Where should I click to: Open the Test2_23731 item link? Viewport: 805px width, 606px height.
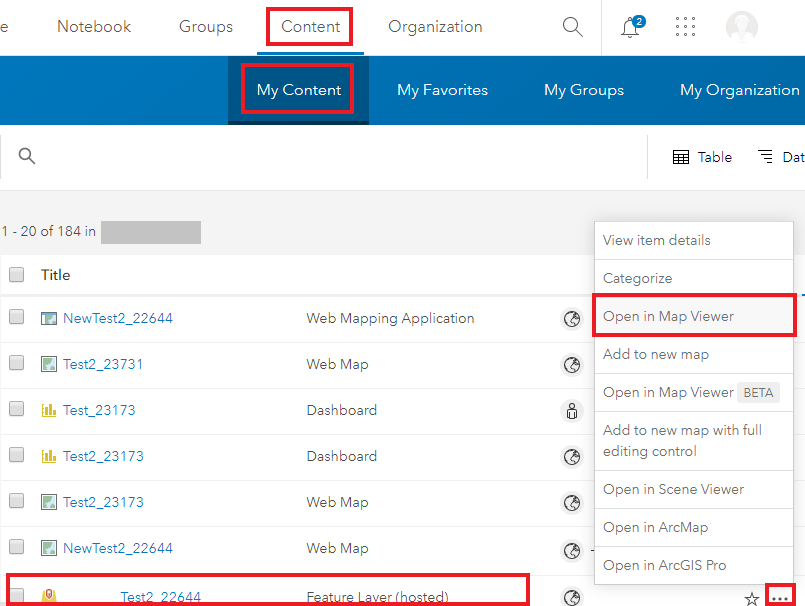coord(103,364)
